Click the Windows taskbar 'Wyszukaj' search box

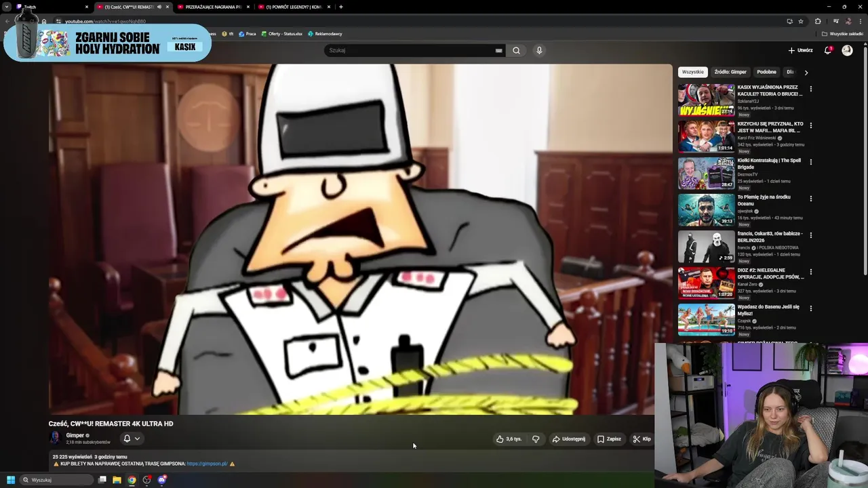pyautogui.click(x=56, y=480)
